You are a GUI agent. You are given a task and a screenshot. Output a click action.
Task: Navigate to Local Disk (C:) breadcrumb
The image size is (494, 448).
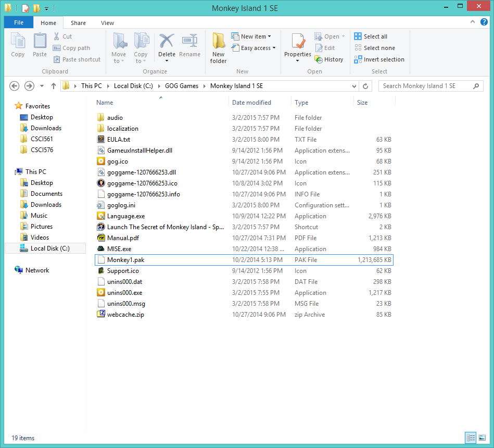(x=133, y=86)
